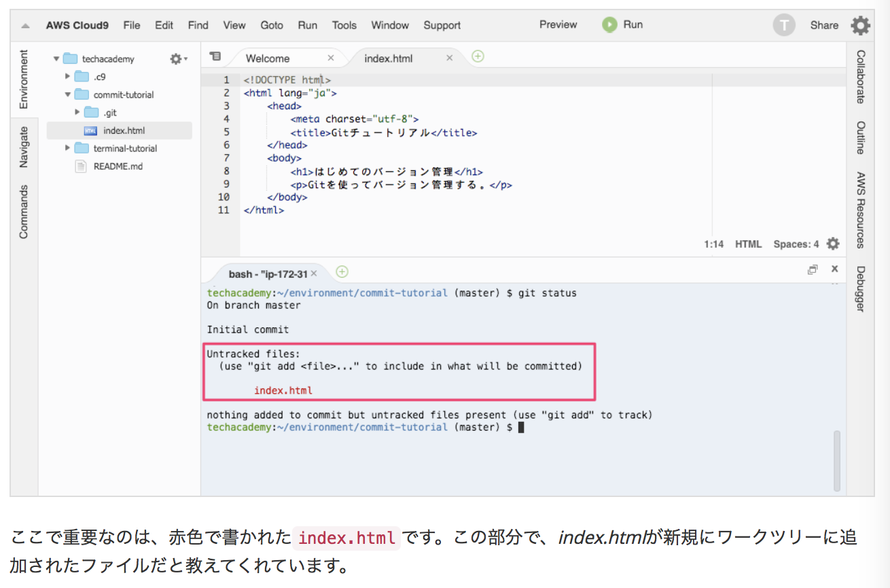Image resolution: width=890 pixels, height=588 pixels.
Task: Click the Share button
Action: (824, 24)
